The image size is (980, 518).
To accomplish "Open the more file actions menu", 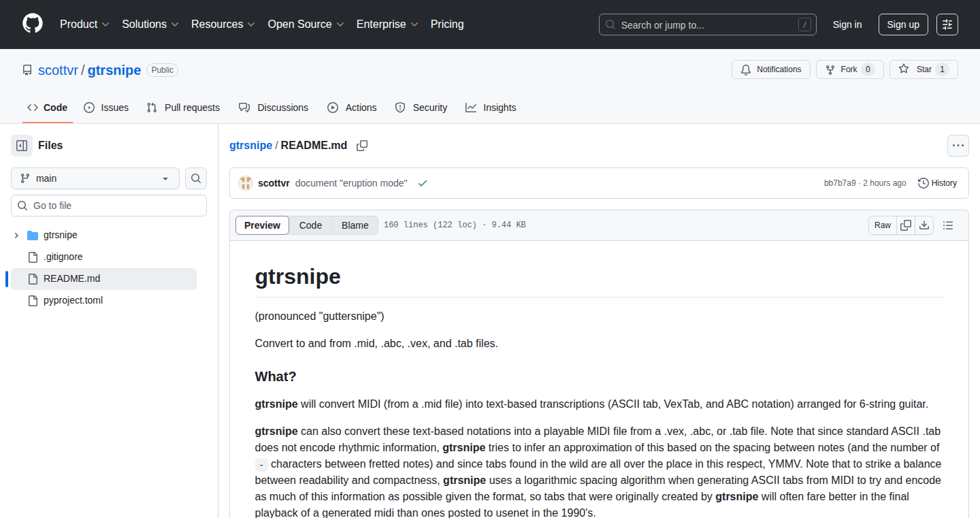I will tap(958, 146).
